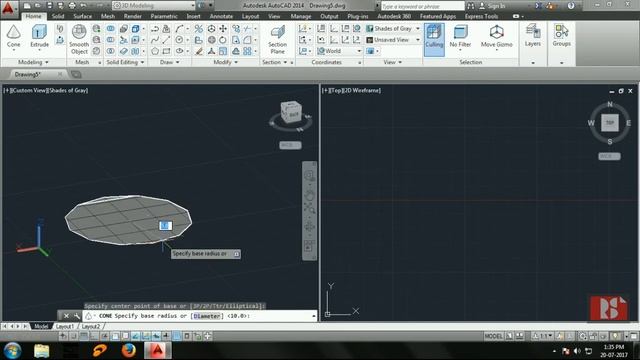Click the Sign In button
This screenshot has height=360, width=640.
(x=492, y=6)
